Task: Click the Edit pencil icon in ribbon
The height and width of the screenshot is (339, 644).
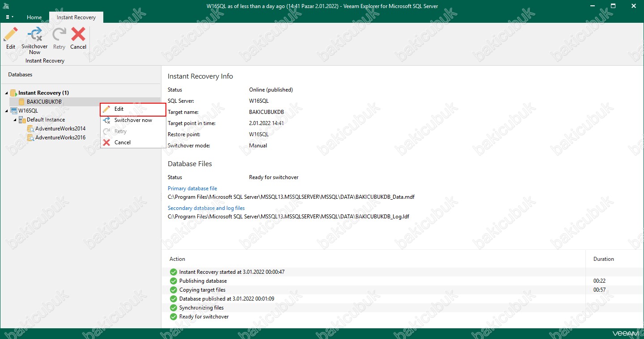Action: 11,35
